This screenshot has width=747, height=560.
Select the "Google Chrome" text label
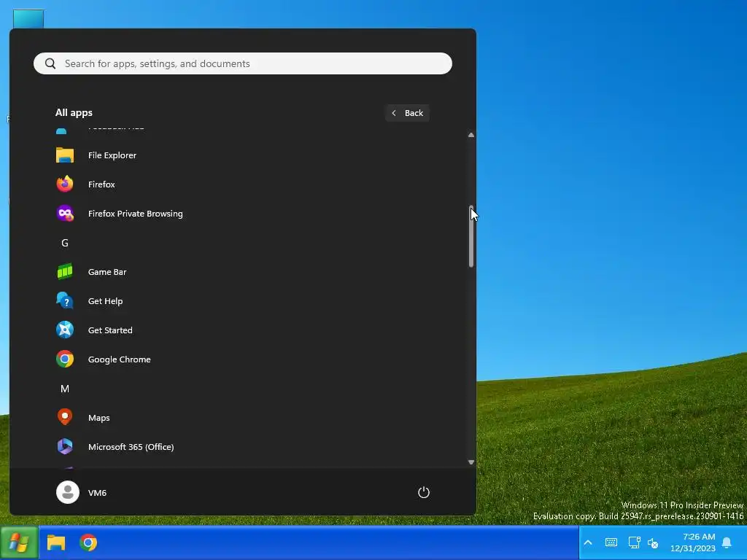(x=119, y=359)
